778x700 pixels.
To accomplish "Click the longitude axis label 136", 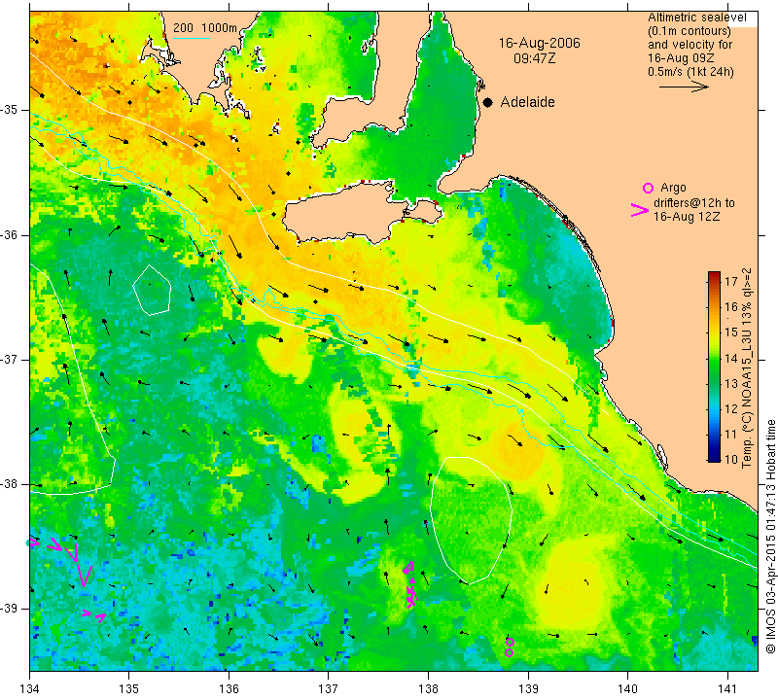I will (229, 688).
